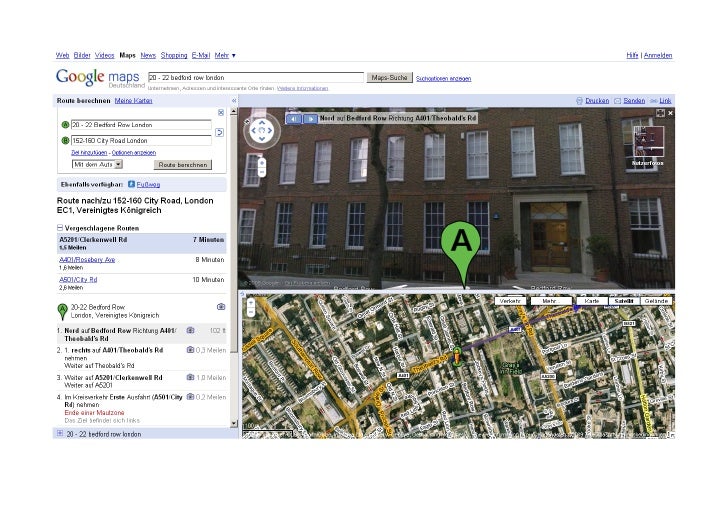Expand the 20 - 22 bedford row london result
728x514 pixels.
(x=60, y=433)
